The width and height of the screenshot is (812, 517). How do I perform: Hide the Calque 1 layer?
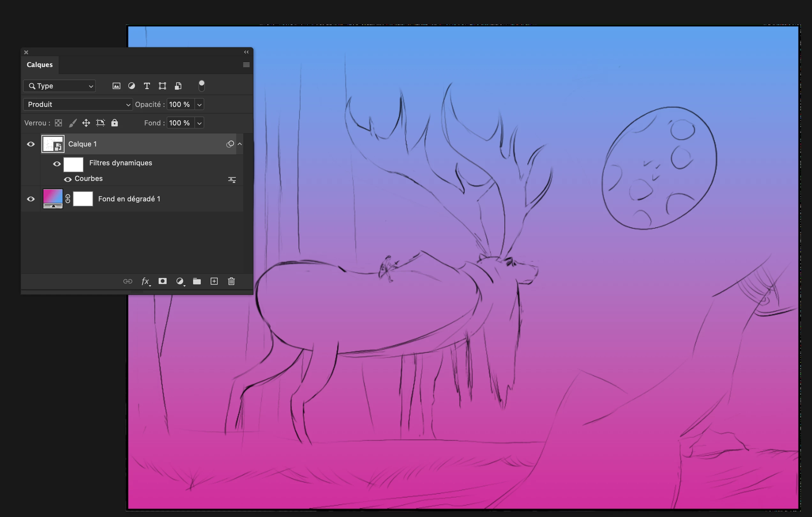point(31,144)
